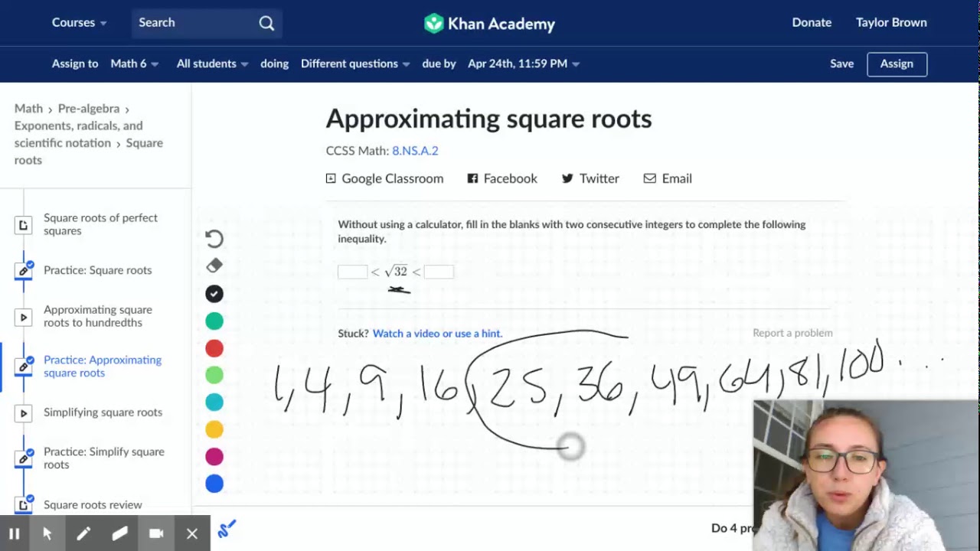
Task: Click article icon beside Square roots of perfect squares
Action: (x=24, y=225)
